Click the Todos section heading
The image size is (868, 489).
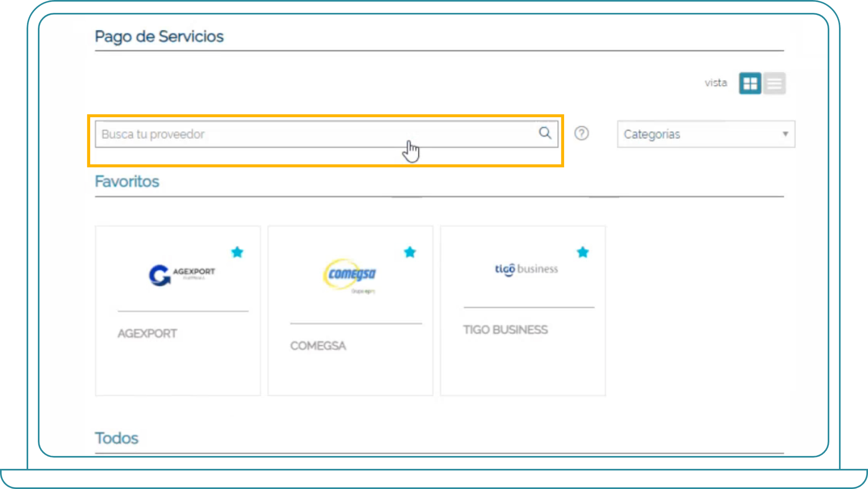(x=116, y=438)
